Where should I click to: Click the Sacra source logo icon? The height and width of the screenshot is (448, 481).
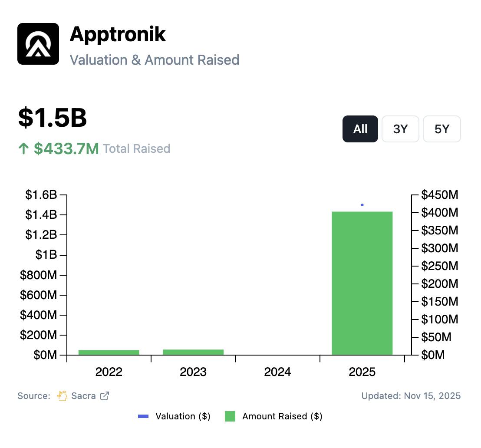[x=63, y=396]
